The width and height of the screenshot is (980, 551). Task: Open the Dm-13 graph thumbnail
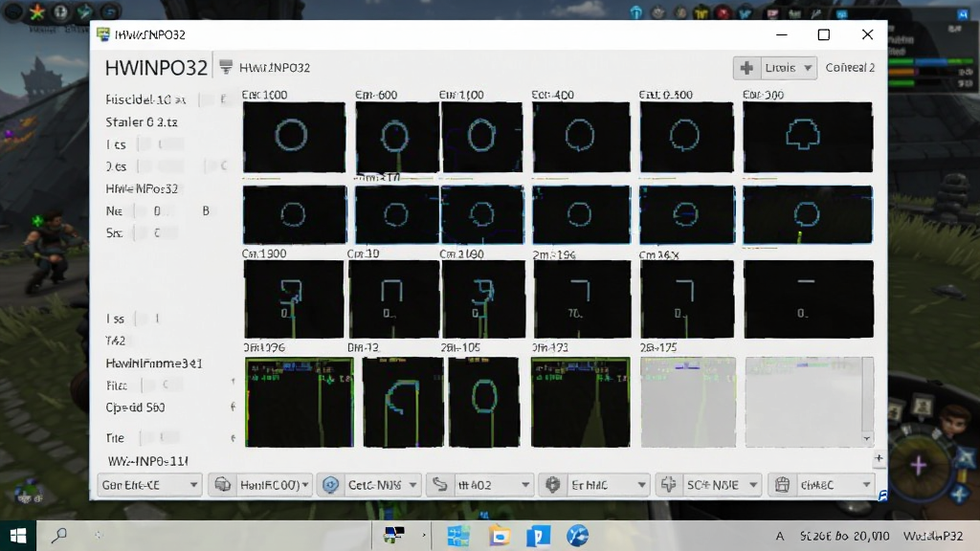pyautogui.click(x=403, y=402)
